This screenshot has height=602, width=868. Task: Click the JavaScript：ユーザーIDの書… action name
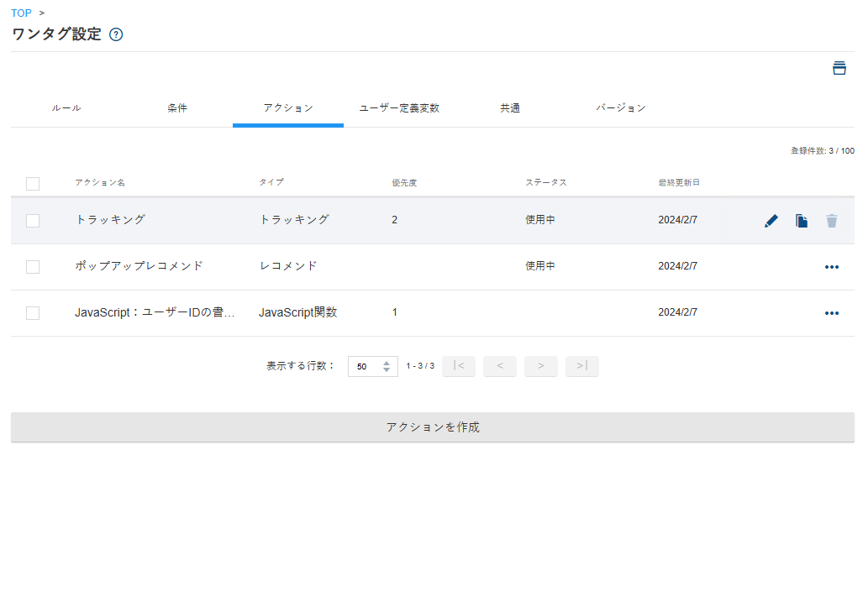pos(155,312)
